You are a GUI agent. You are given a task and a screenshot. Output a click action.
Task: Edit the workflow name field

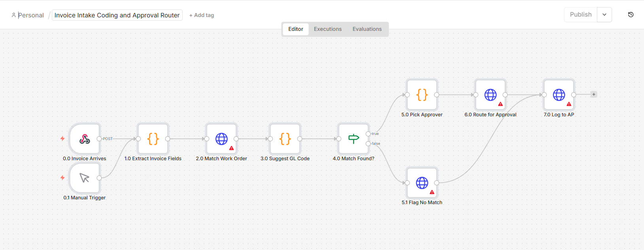(x=117, y=15)
